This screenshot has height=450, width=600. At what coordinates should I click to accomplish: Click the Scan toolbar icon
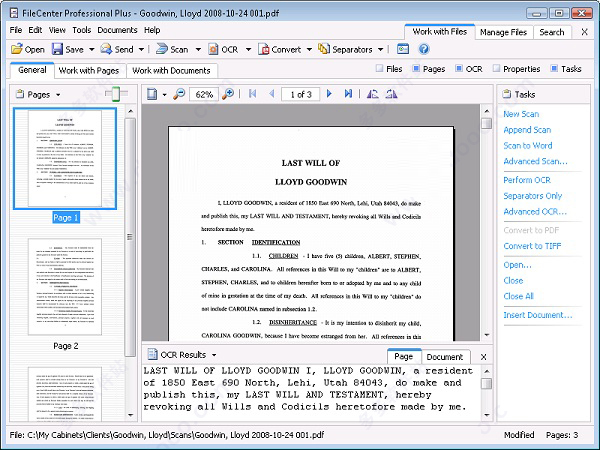(161, 49)
